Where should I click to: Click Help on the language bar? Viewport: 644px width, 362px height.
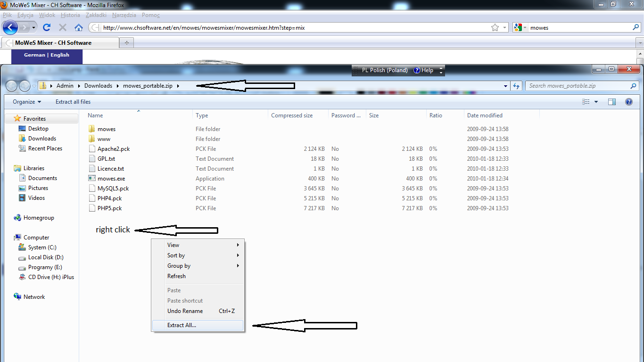[x=423, y=70]
